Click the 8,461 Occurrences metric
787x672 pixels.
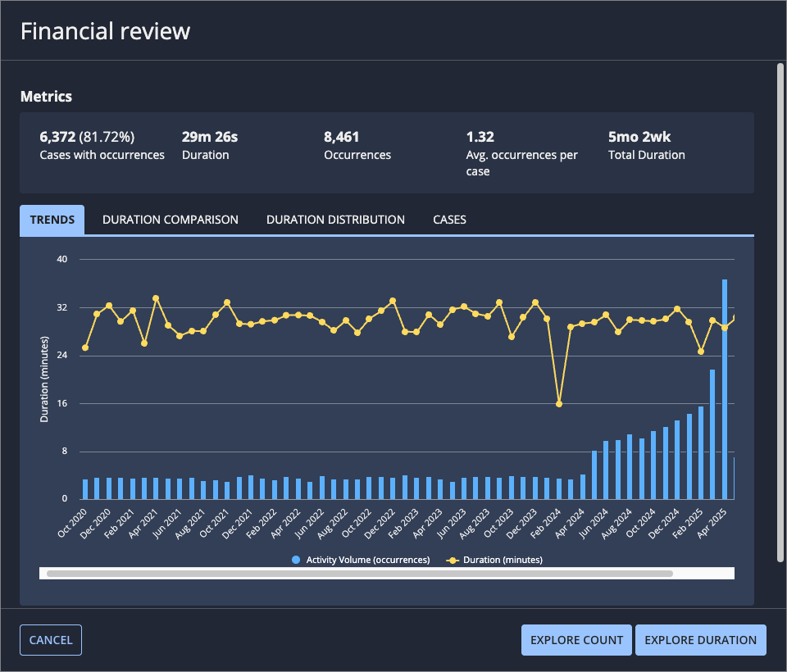click(x=357, y=146)
